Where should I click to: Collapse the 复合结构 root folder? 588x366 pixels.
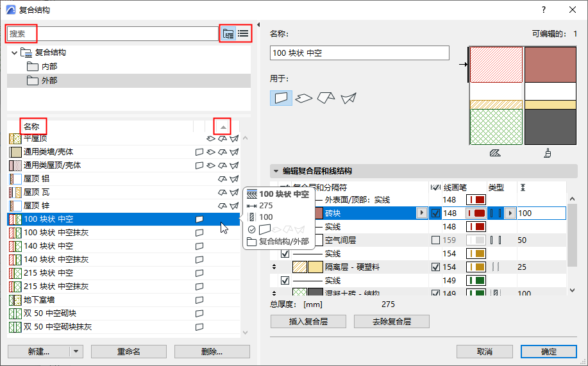[x=14, y=53]
